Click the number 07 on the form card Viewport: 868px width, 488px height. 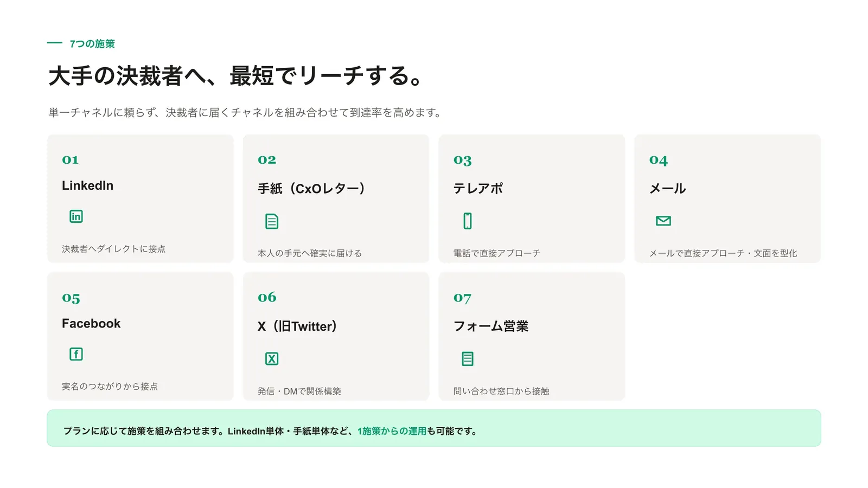[463, 298]
